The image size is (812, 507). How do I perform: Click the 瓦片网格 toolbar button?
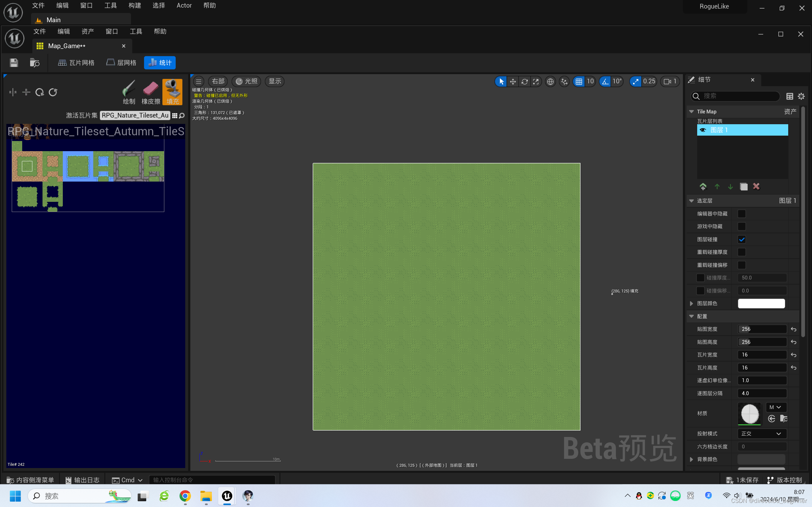pos(76,63)
